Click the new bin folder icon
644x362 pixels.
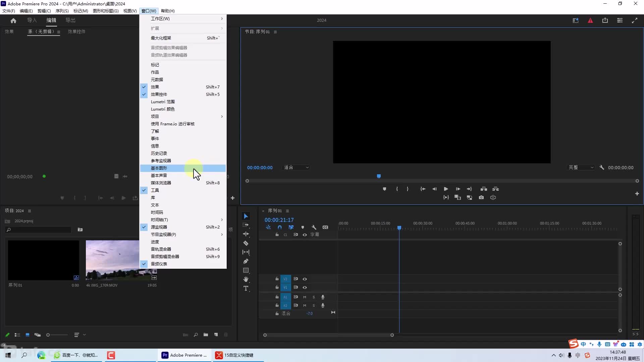pyautogui.click(x=206, y=335)
